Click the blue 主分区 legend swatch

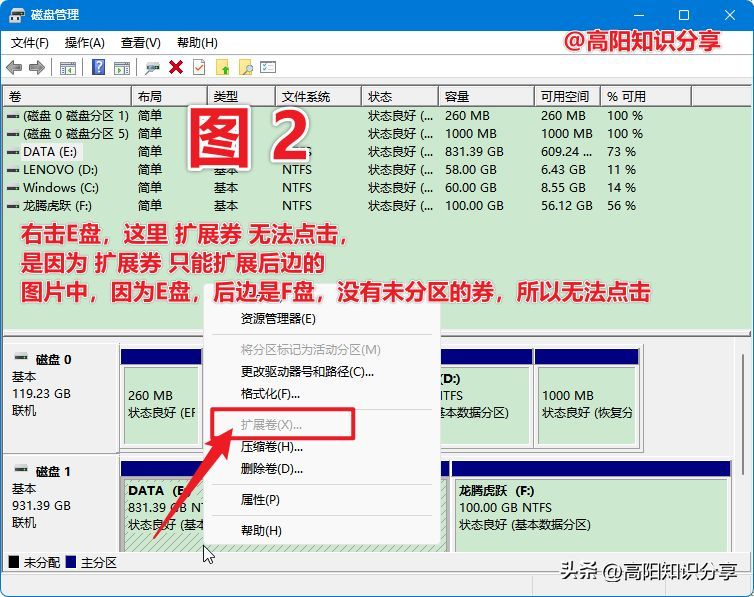click(x=71, y=562)
